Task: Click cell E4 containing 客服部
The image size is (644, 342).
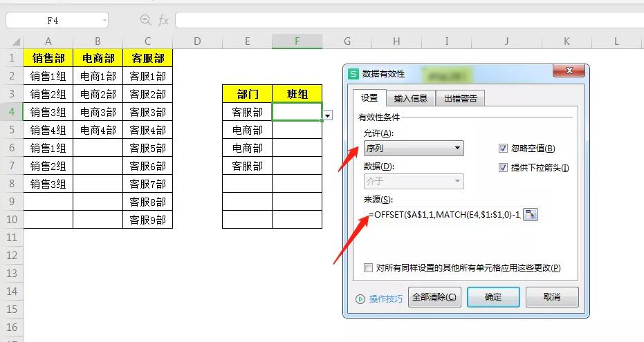Action: [247, 112]
